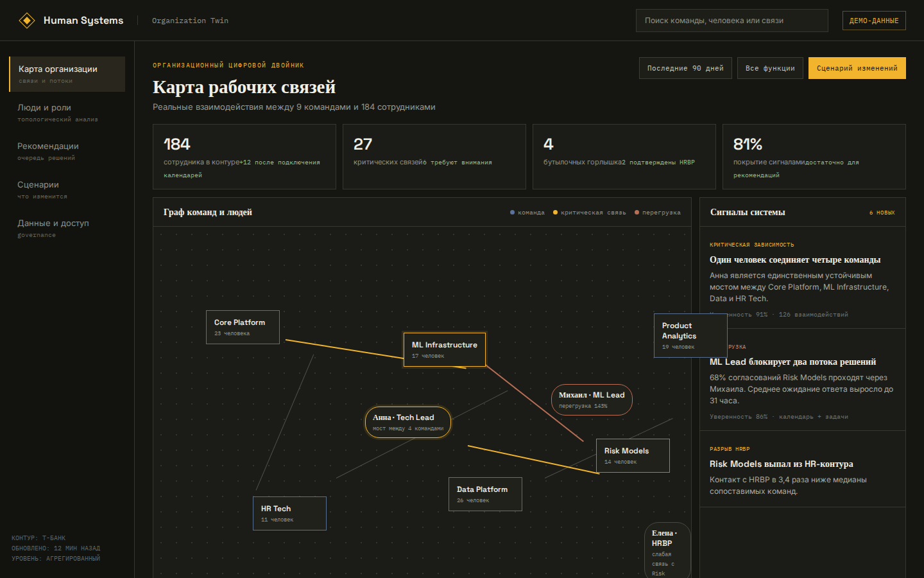Screen dimensions: 924x578
Task: Go to Люди и роли section
Action: 67,112
